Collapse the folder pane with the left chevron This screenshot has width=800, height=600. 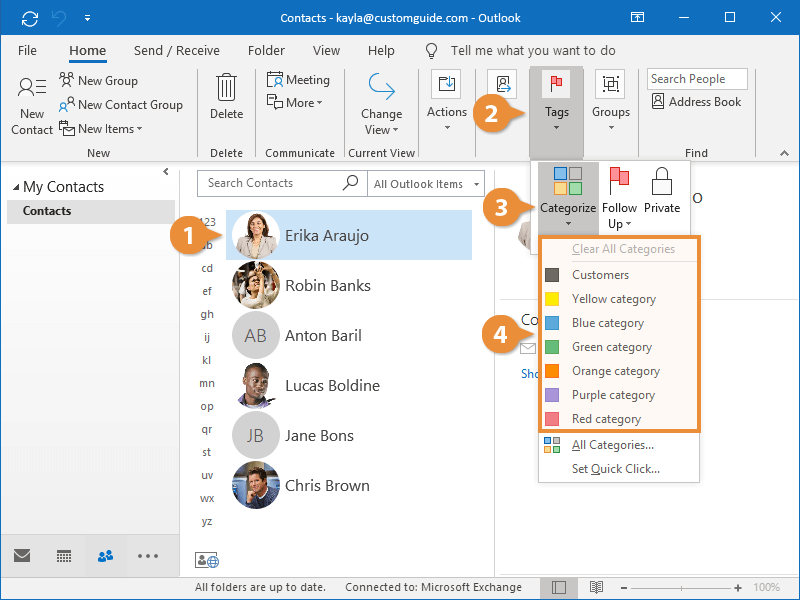166,171
